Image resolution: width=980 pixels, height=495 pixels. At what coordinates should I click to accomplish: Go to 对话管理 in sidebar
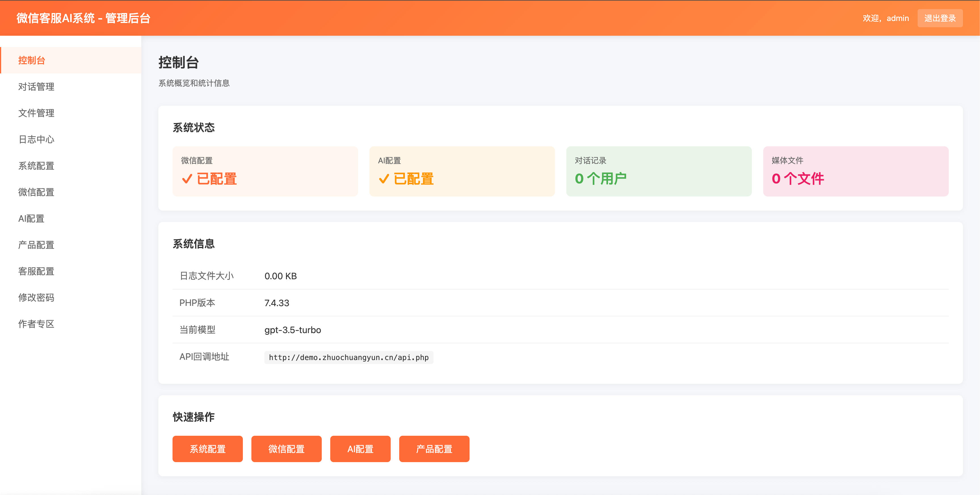[x=71, y=87]
